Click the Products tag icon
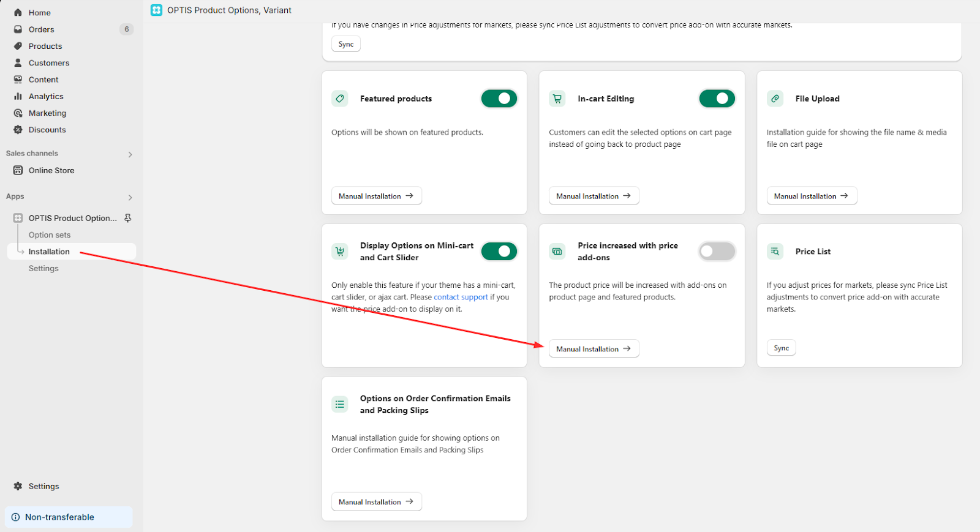This screenshot has width=980, height=532. point(18,46)
